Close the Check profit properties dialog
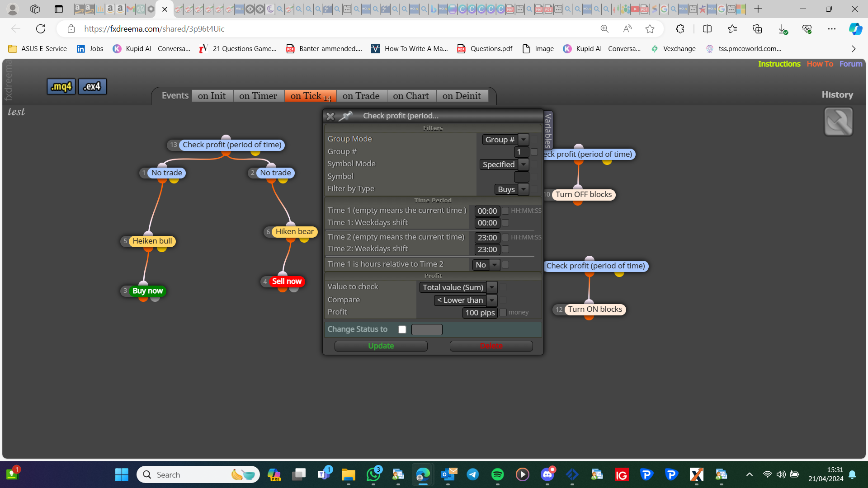The image size is (868, 488). click(330, 116)
